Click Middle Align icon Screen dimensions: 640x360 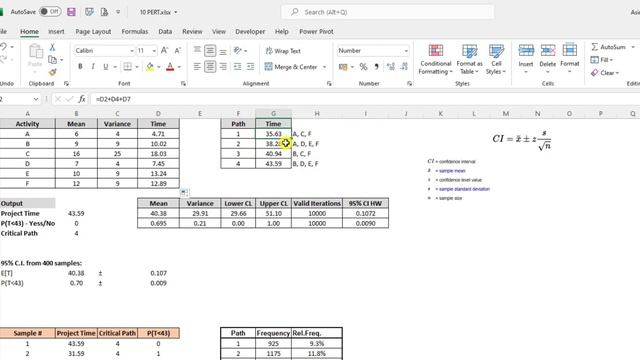click(210, 51)
